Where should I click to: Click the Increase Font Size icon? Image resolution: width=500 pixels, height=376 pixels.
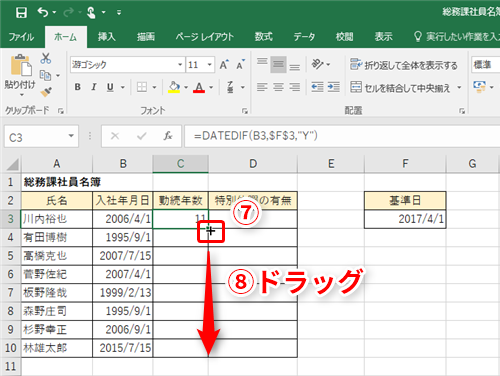point(224,65)
